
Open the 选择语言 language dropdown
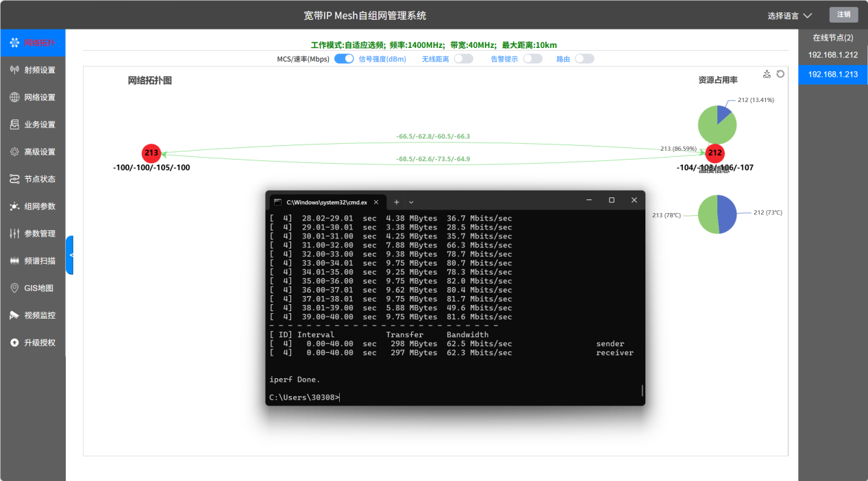[789, 15]
